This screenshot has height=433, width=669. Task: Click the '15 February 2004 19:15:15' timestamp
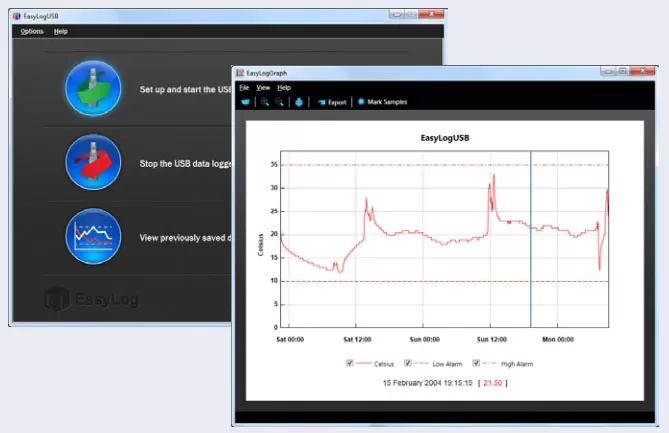[428, 383]
